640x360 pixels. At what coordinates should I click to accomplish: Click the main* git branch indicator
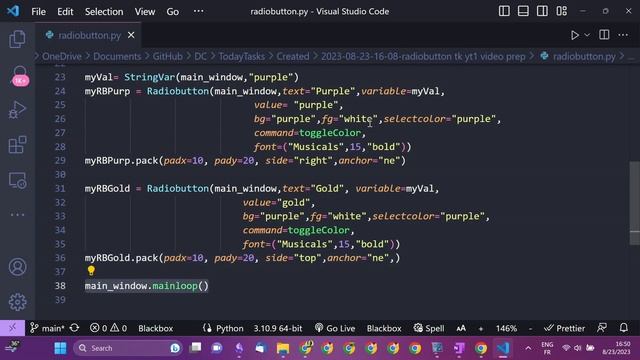[x=47, y=328]
